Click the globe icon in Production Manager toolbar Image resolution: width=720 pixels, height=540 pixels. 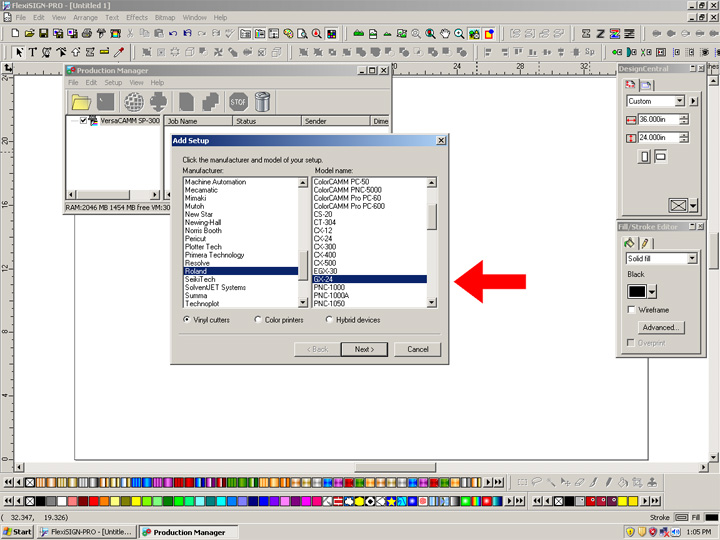point(134,101)
